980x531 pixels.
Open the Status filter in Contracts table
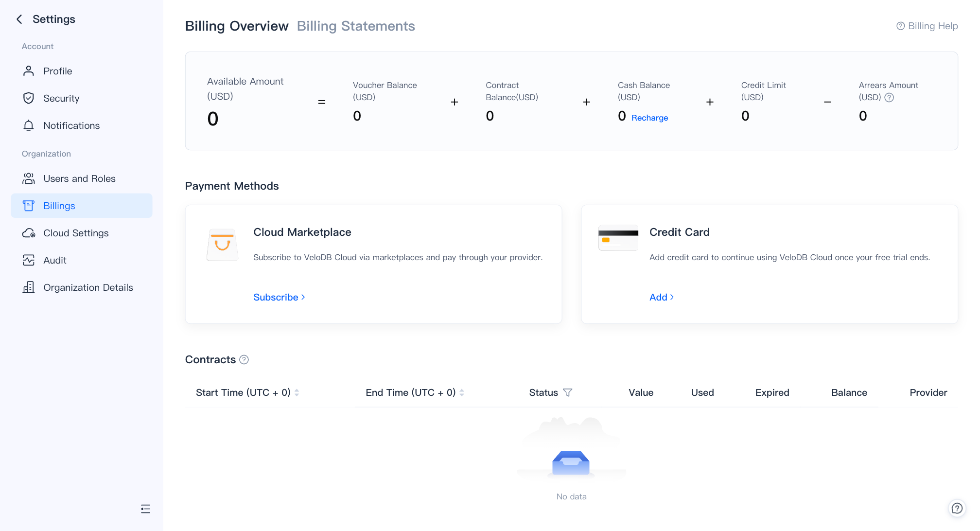[x=568, y=392]
